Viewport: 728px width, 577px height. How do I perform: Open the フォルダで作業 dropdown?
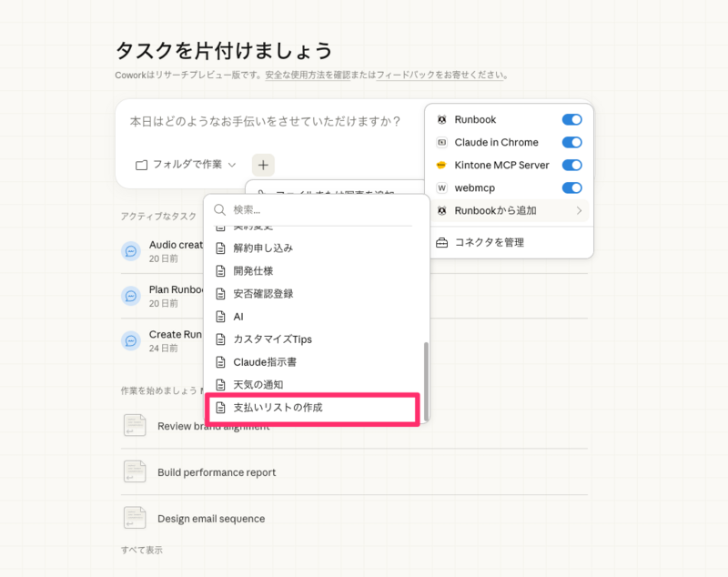(186, 165)
